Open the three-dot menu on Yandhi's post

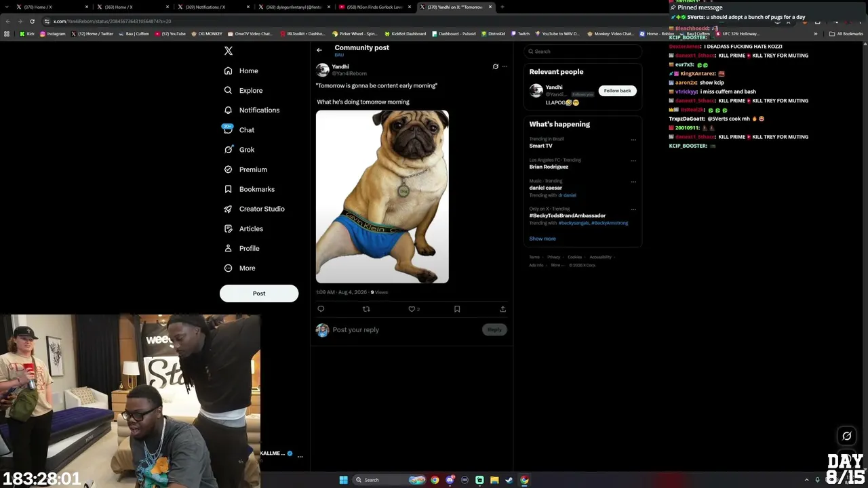point(505,66)
